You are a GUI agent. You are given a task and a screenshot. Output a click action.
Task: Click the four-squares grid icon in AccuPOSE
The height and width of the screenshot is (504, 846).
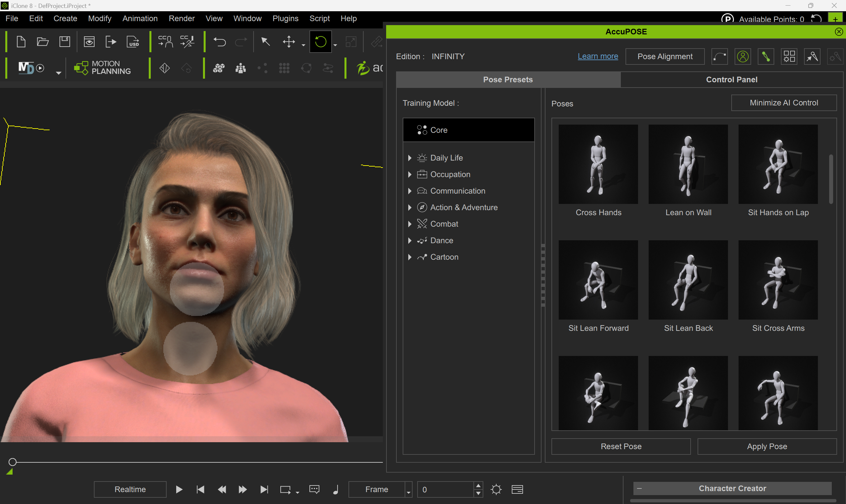click(789, 57)
